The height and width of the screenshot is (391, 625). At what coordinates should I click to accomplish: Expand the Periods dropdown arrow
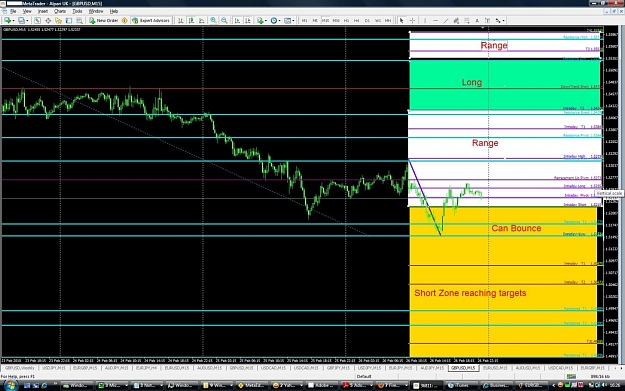click(x=279, y=20)
